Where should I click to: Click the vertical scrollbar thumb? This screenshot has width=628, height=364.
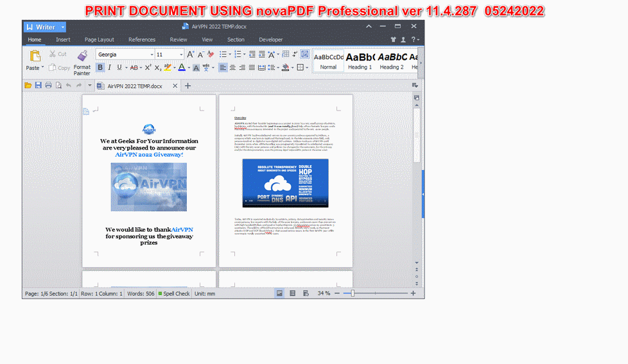point(417,135)
